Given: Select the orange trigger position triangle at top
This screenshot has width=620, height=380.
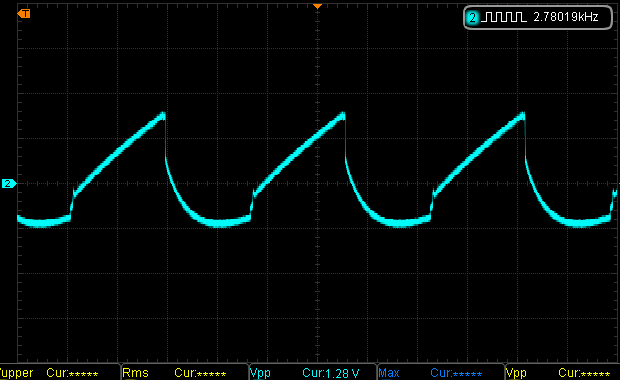Looking at the screenshot, I should 317,6.
